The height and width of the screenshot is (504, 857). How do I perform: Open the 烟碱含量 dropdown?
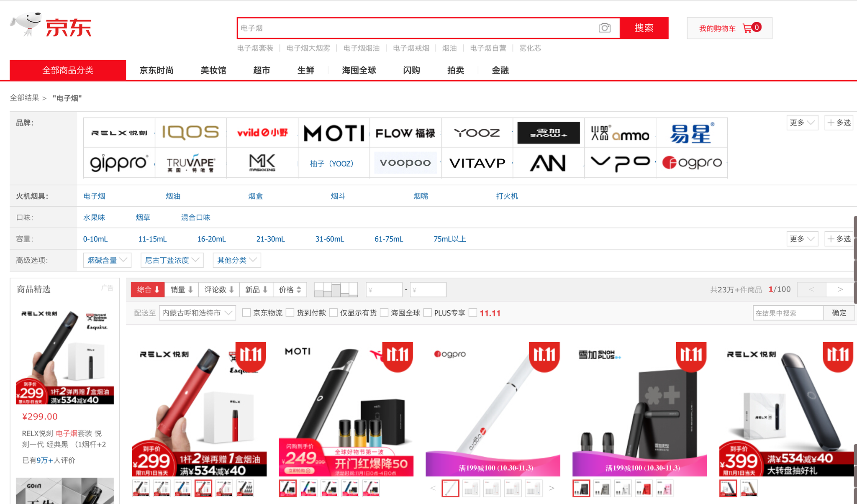tap(107, 260)
